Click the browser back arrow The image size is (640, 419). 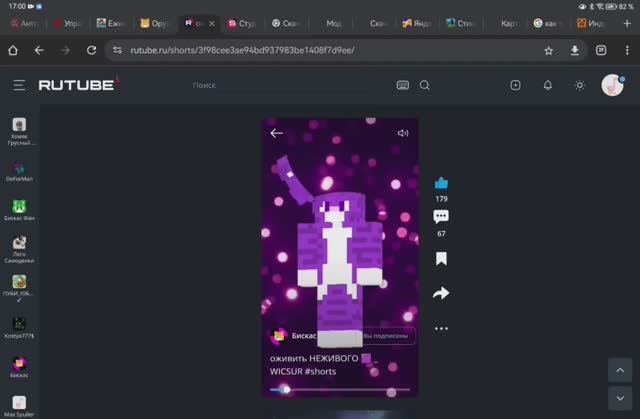pos(39,50)
